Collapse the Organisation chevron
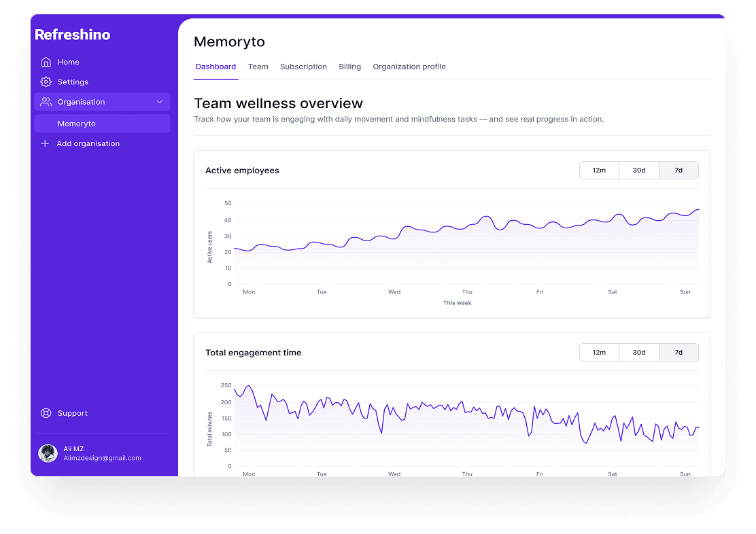 point(160,102)
